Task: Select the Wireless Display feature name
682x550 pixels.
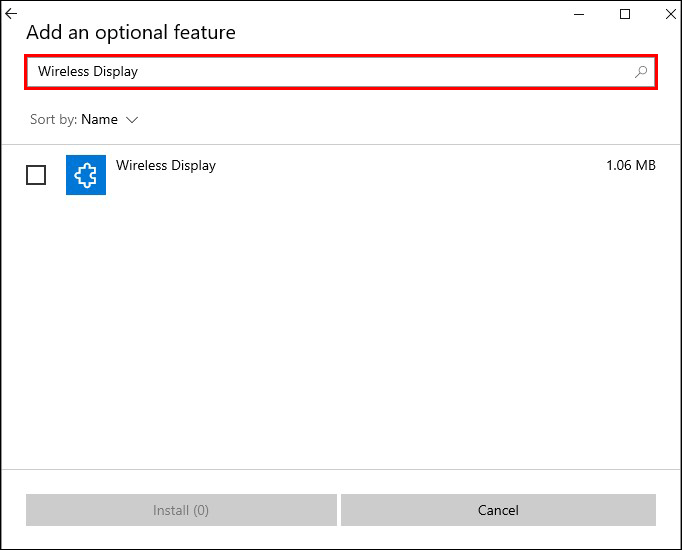Action: (x=166, y=165)
